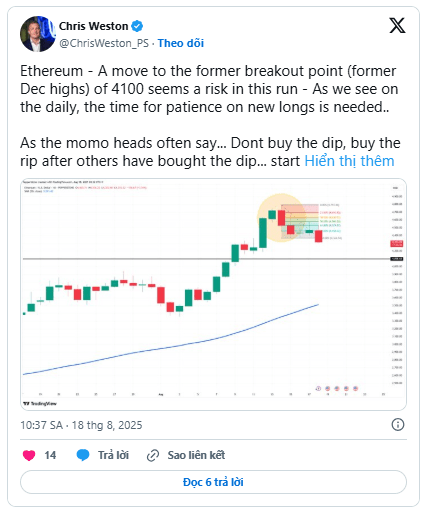Click the TradingView logo in the chart
This screenshot has height=513, width=428.
[40, 403]
